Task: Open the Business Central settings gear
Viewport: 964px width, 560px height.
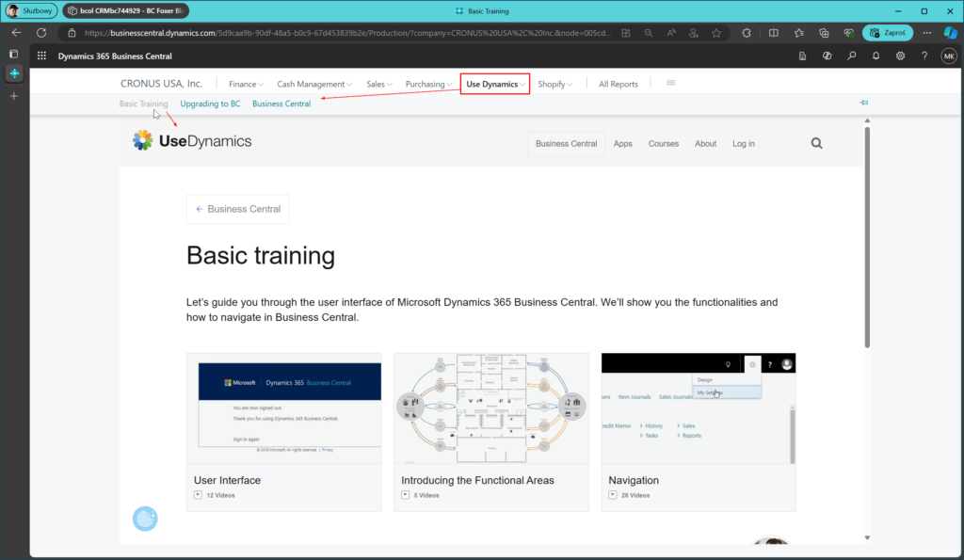Action: click(x=900, y=56)
